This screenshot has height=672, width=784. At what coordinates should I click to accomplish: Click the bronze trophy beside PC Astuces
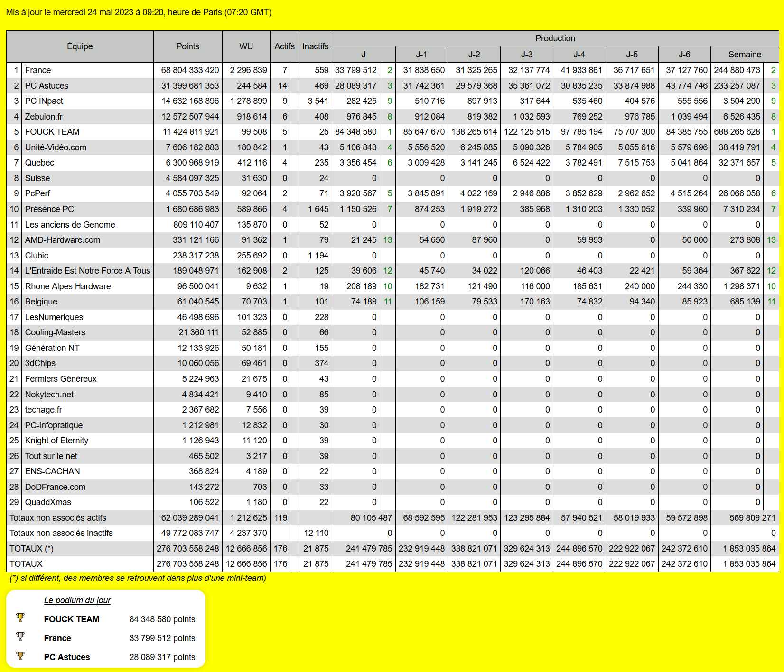coord(20,656)
